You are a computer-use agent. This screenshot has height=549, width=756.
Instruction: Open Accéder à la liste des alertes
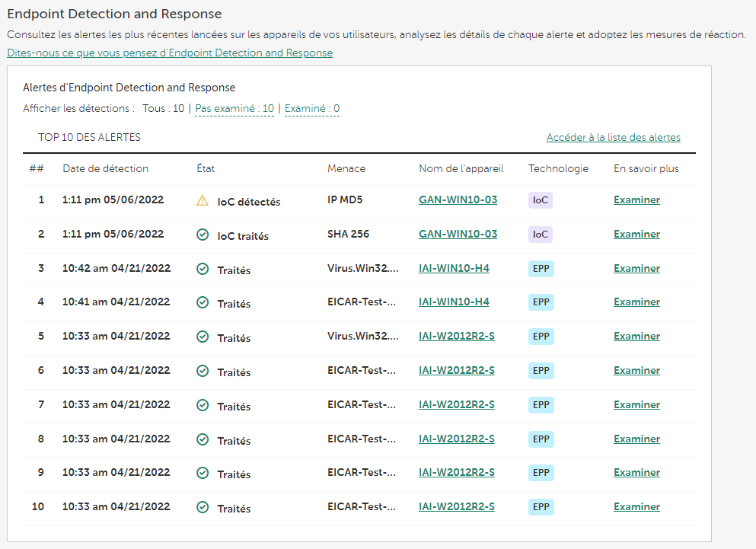point(613,138)
